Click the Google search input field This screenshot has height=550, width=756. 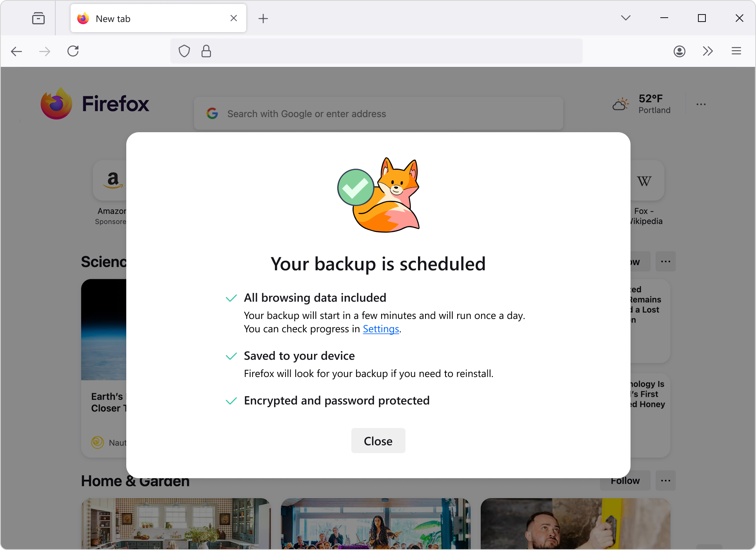point(378,113)
